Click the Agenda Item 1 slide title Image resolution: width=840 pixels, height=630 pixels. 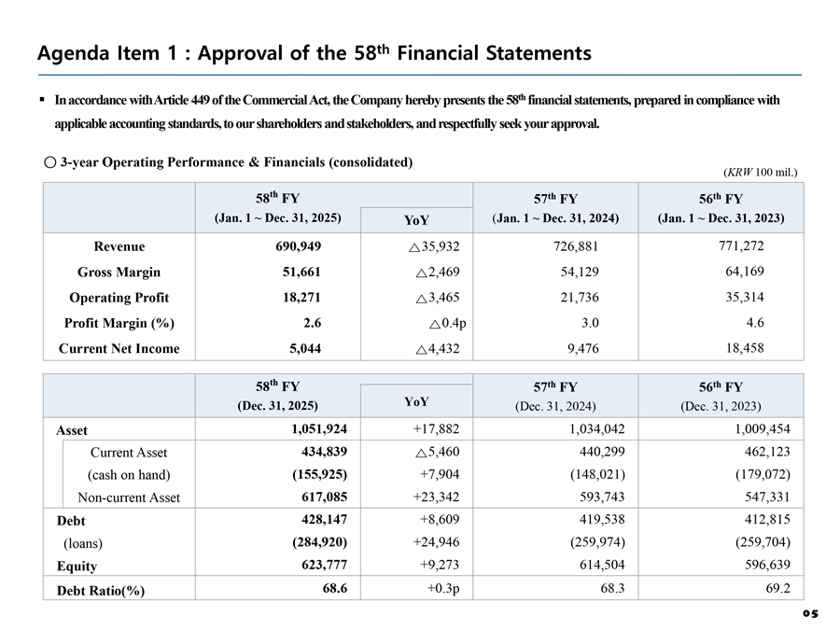315,53
